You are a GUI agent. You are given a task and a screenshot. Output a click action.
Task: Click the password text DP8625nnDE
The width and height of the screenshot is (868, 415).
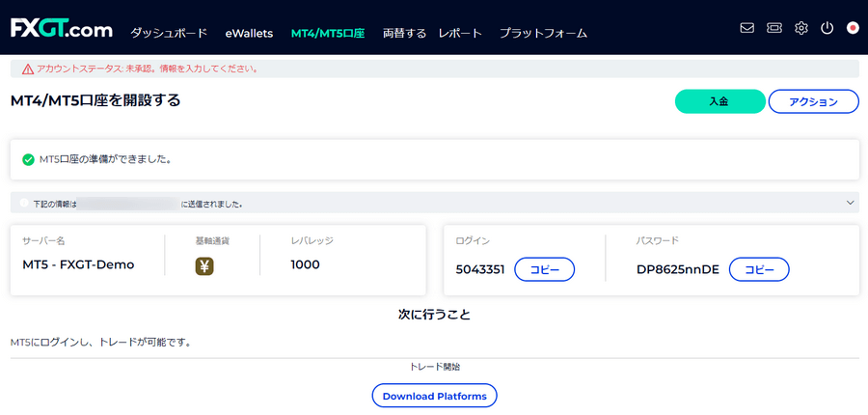point(678,270)
